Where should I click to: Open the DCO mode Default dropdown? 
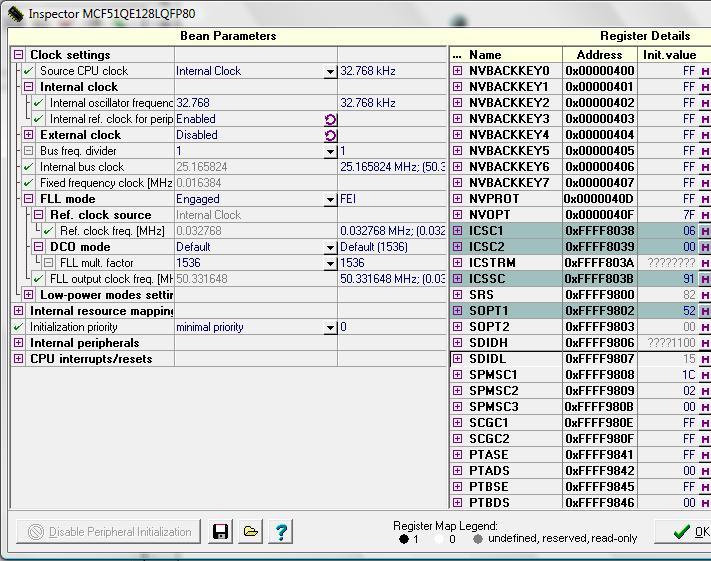331,248
